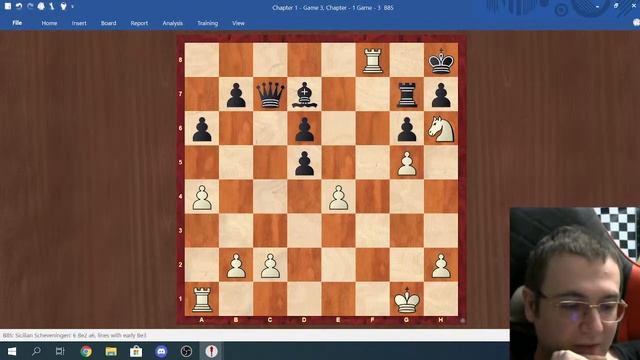Click the undo arrow in title bar
The width and height of the screenshot is (640, 360).
point(19,6)
